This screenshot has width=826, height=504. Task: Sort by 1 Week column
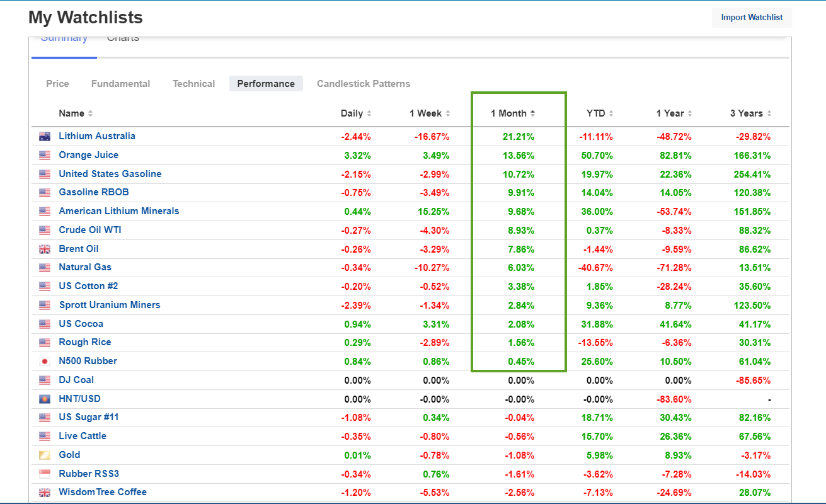(430, 113)
